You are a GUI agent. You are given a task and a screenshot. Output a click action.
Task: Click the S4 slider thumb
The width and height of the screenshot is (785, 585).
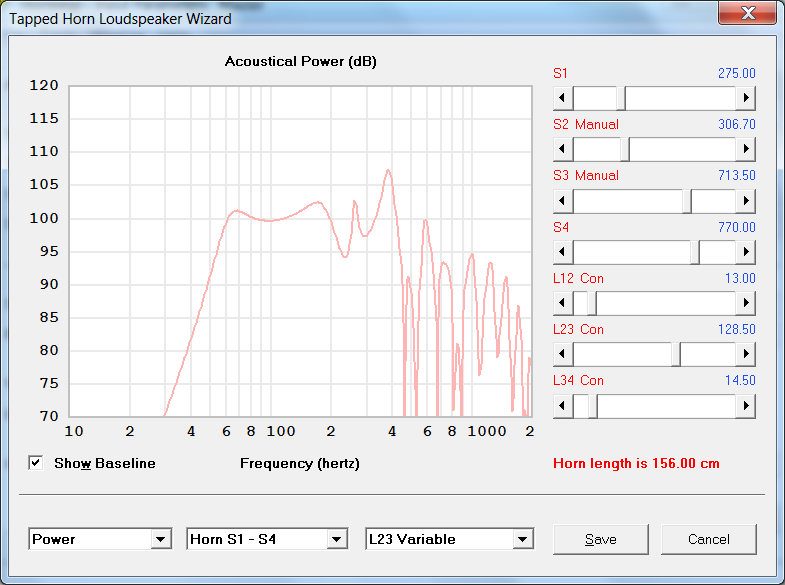[695, 252]
